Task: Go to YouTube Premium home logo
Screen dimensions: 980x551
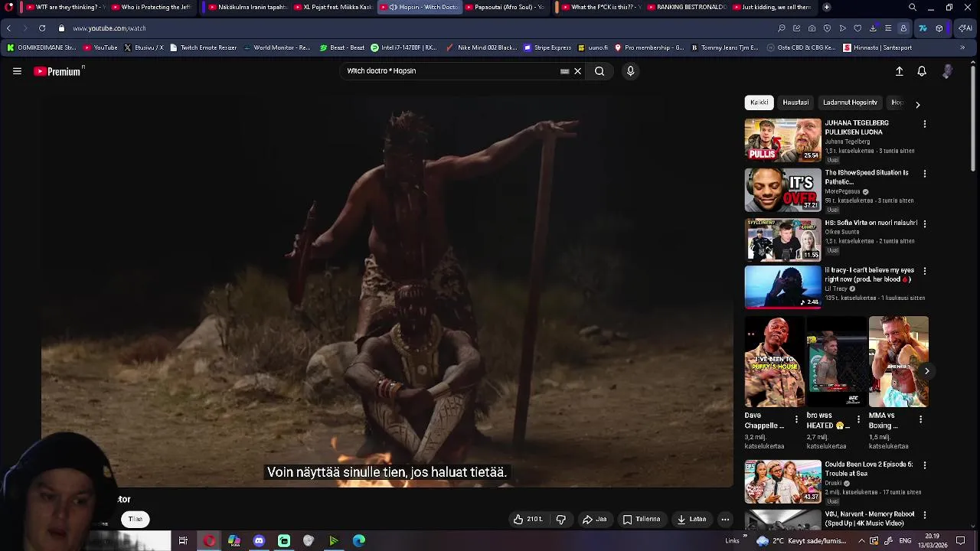Action: pos(57,71)
